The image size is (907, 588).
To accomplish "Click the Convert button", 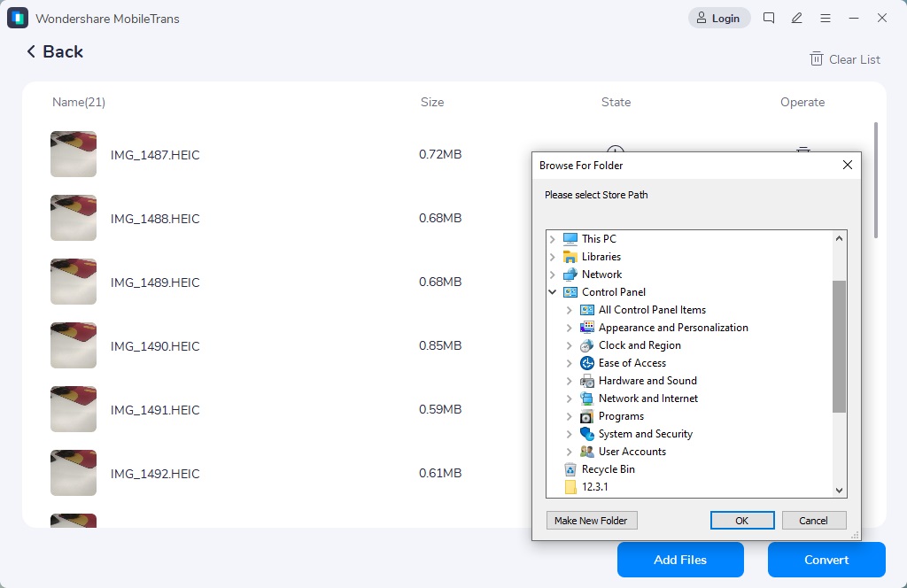I will point(826,560).
